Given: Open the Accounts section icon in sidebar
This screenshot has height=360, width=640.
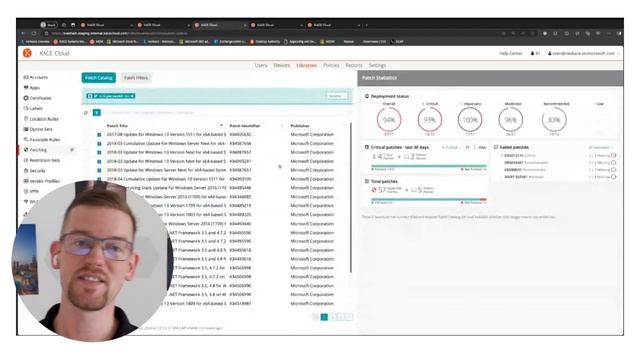Looking at the screenshot, I should point(26,77).
